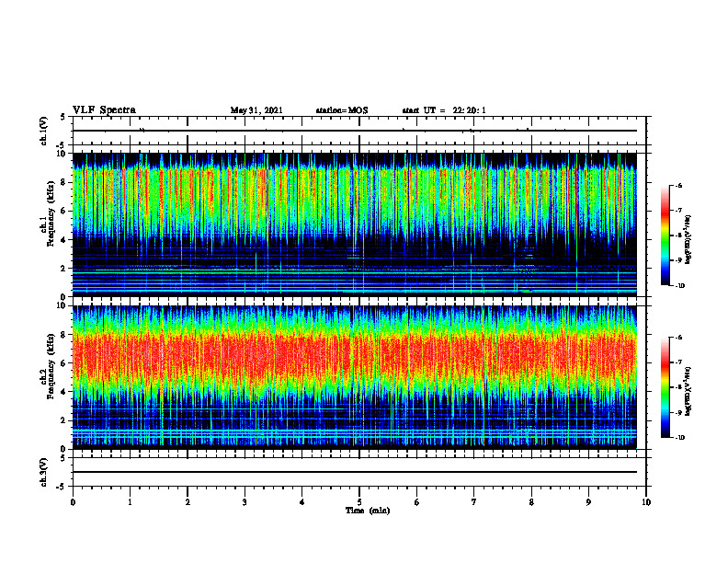Click inside the ch.1 spectrogram panel

click(355, 224)
